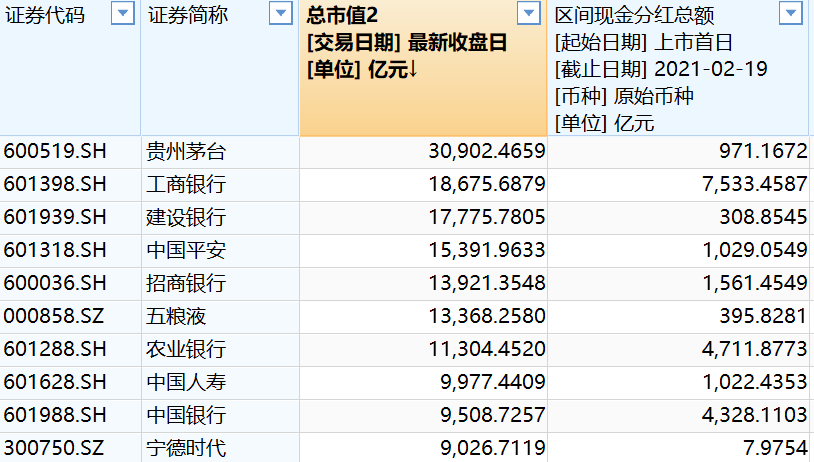Select the 区间现金分红总额 header text

coord(634,15)
